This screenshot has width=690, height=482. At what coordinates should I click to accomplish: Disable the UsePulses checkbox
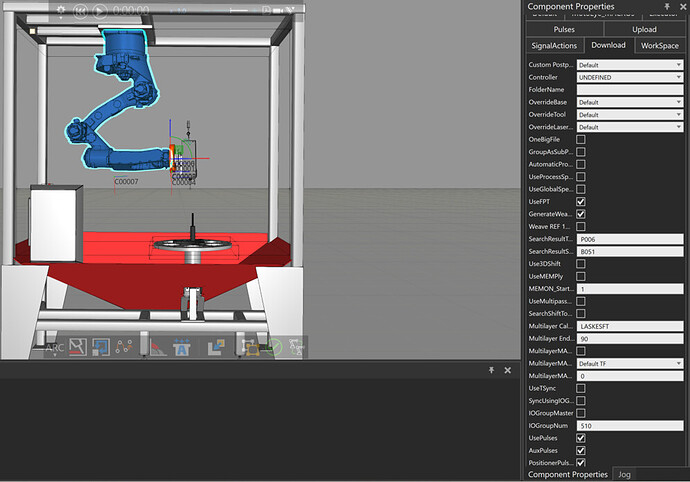click(x=581, y=438)
